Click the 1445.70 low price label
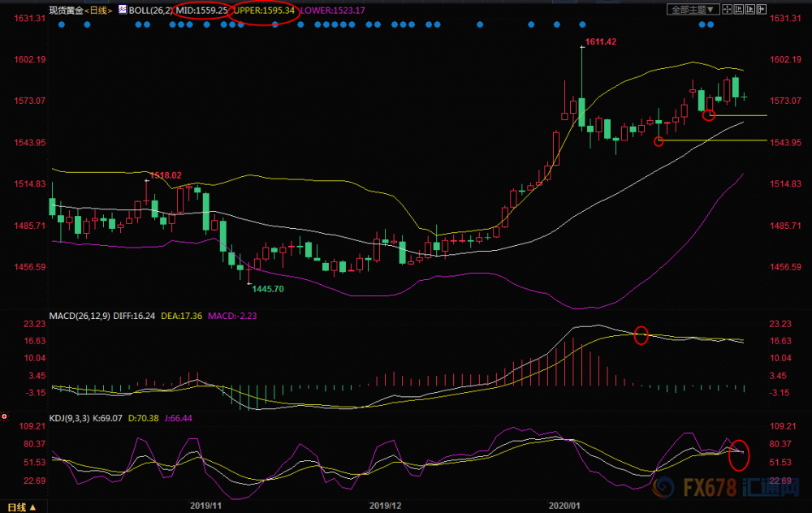Screen dimensions: 812x513 pos(268,289)
